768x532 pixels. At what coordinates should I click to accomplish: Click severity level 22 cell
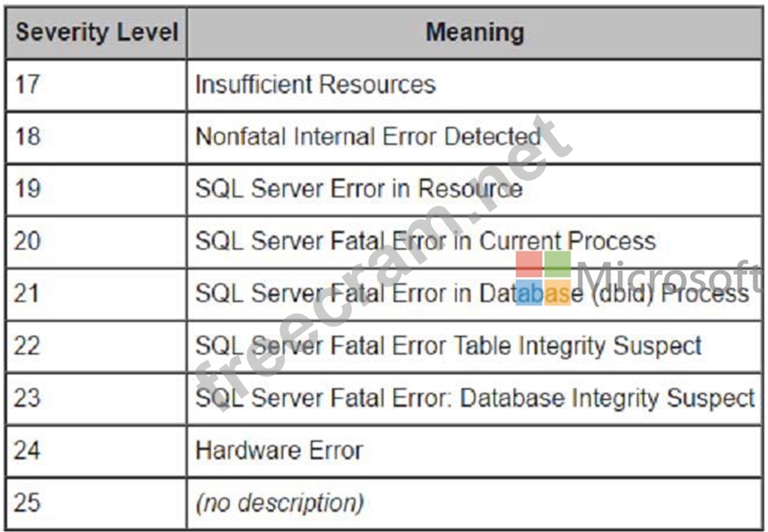pos(96,346)
